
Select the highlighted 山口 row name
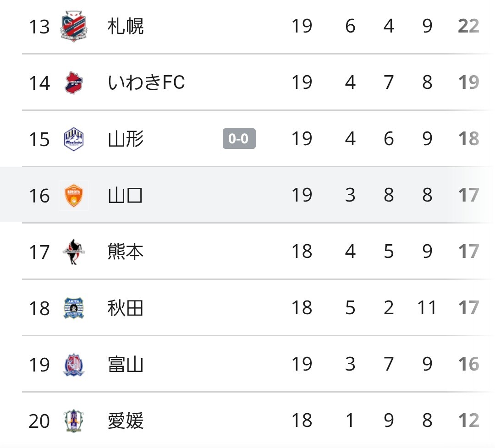pyautogui.click(x=125, y=195)
